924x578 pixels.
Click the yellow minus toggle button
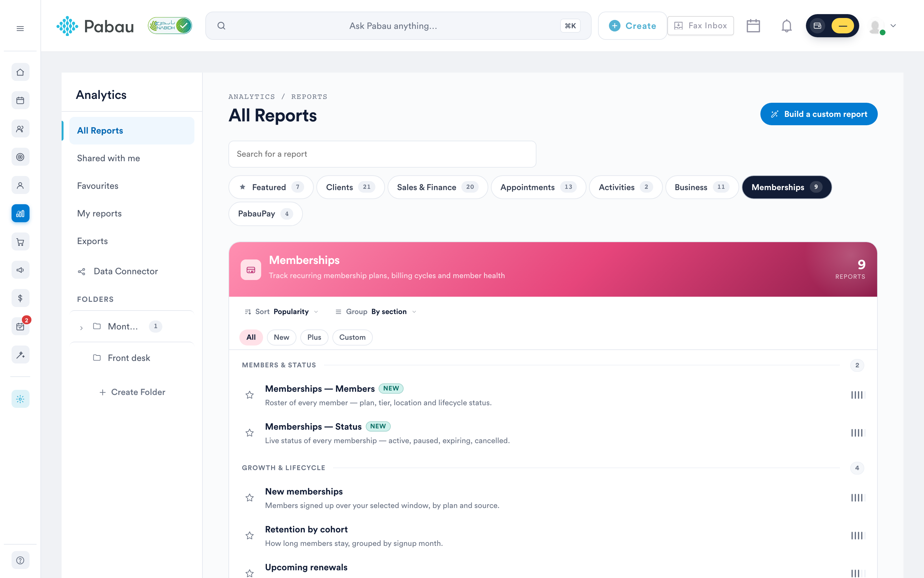coord(843,26)
